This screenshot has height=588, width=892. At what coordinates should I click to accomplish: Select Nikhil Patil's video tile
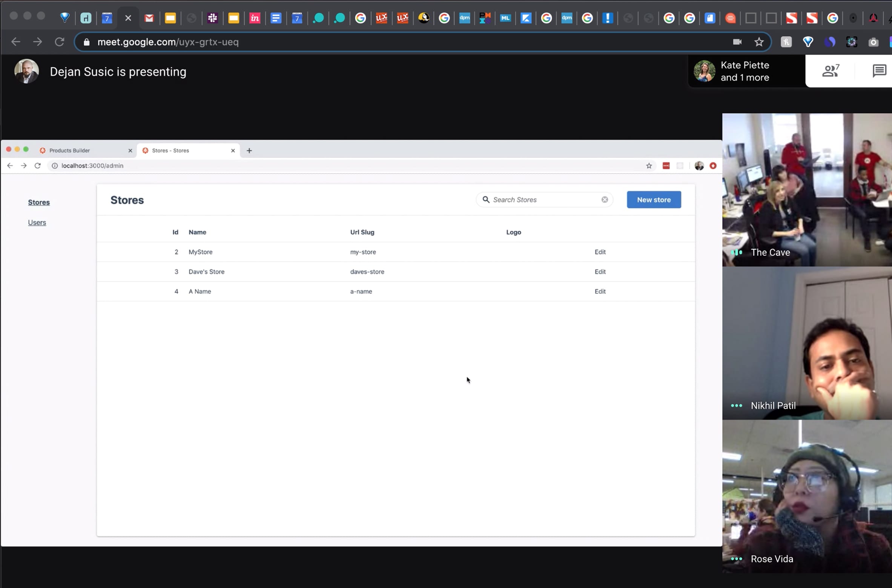(x=806, y=343)
